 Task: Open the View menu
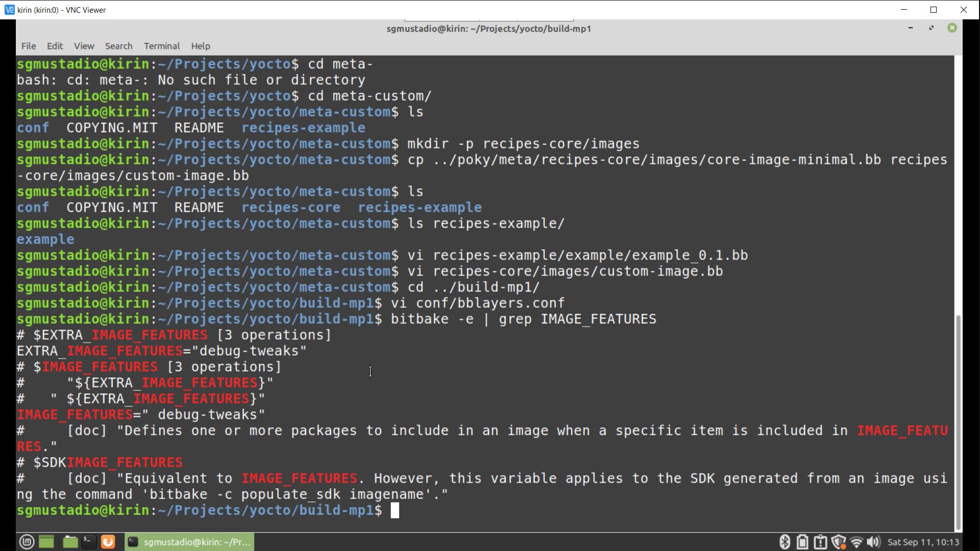[84, 46]
